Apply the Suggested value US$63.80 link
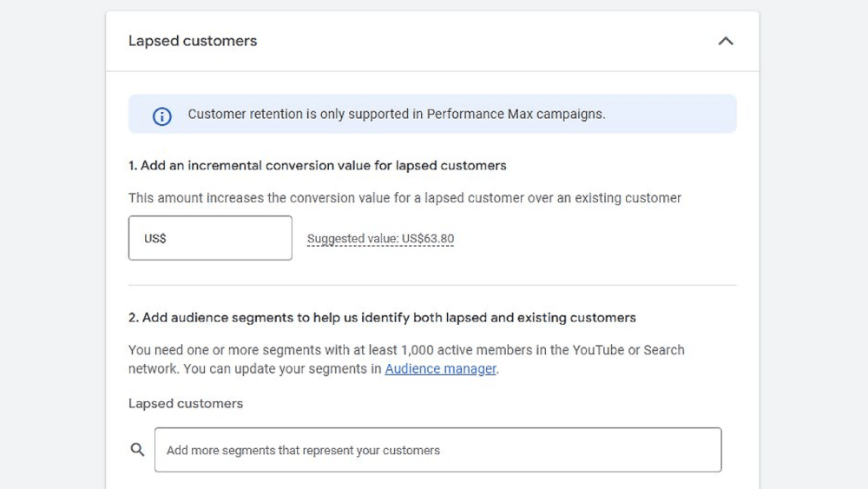 point(380,239)
